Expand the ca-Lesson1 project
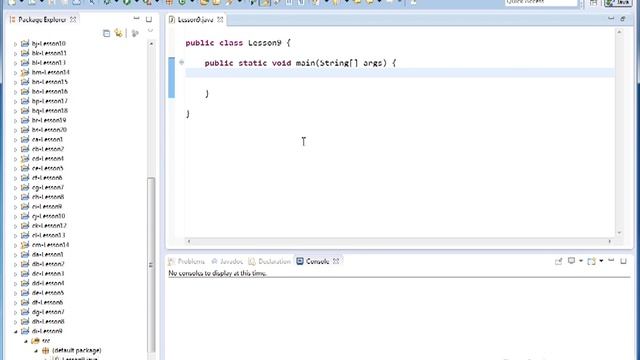This screenshot has height=360, width=640. coord(16,140)
